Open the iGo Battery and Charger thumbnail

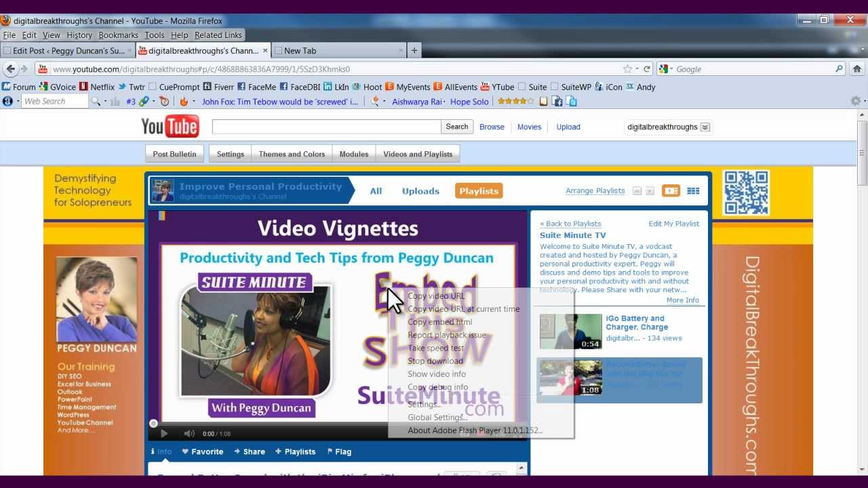(x=571, y=331)
